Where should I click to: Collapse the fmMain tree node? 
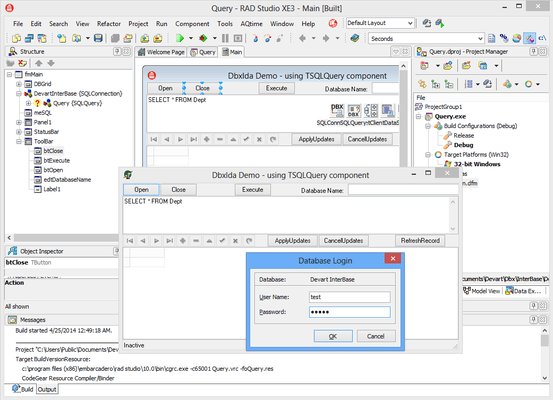(x=10, y=74)
